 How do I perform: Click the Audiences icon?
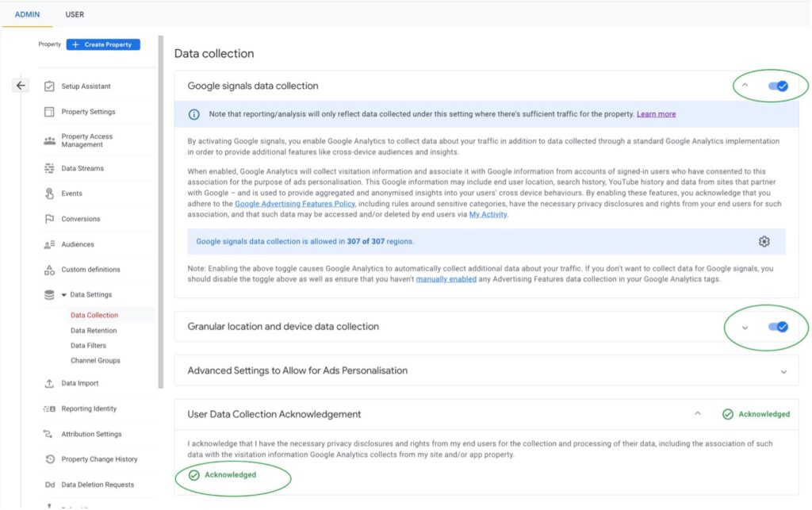(49, 244)
